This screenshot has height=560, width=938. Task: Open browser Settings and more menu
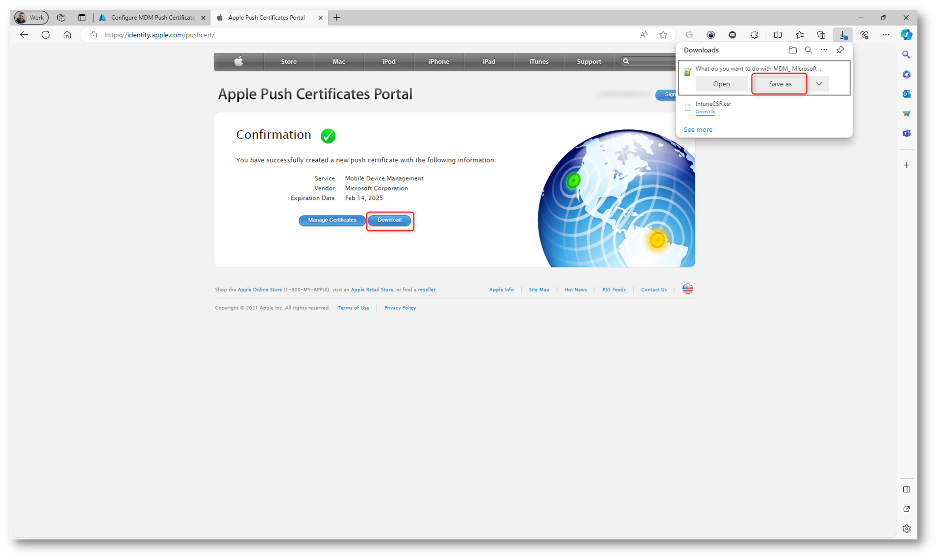(x=886, y=35)
